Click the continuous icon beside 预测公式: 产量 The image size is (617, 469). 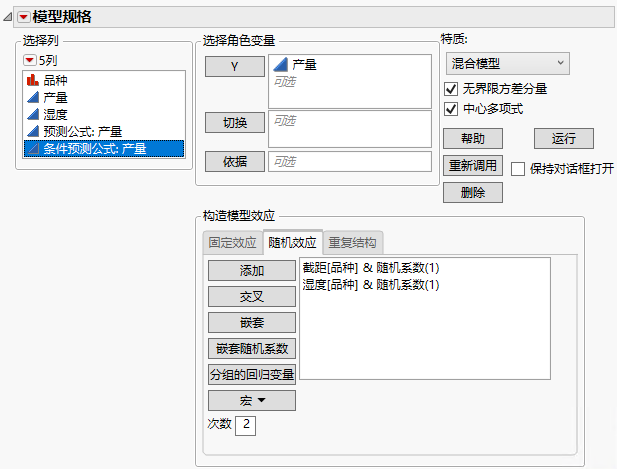[33, 131]
